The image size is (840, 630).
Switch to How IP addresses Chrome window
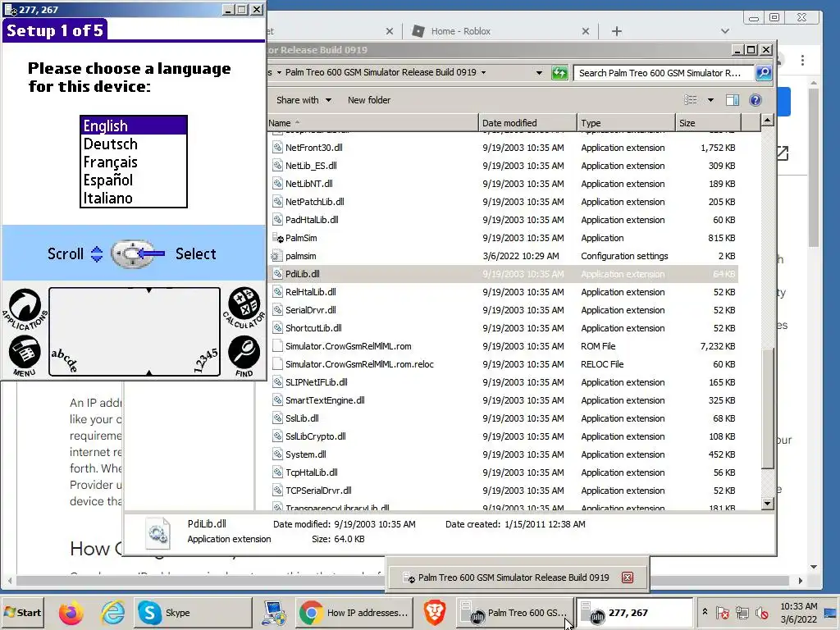[355, 613]
